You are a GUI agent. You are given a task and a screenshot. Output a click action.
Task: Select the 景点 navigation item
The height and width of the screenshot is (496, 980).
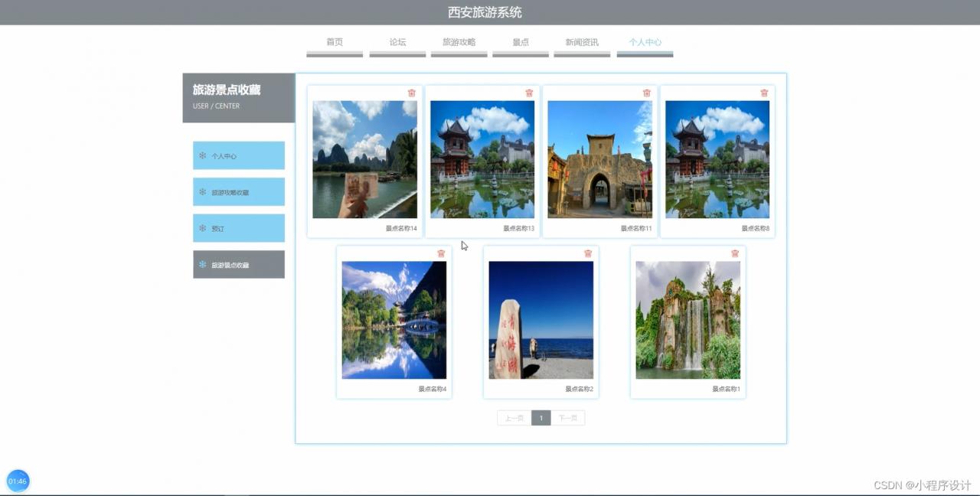point(520,42)
